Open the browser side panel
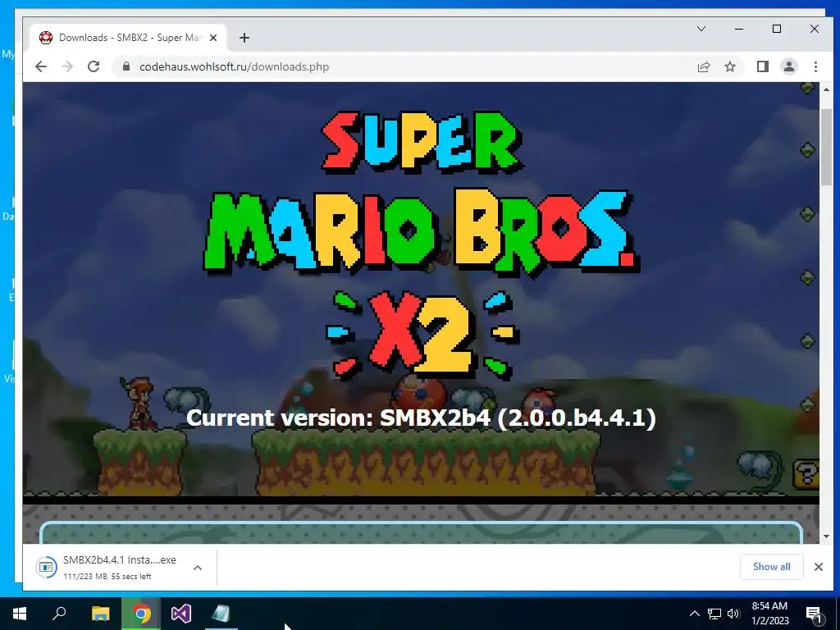Viewport: 840px width, 630px height. coord(762,66)
